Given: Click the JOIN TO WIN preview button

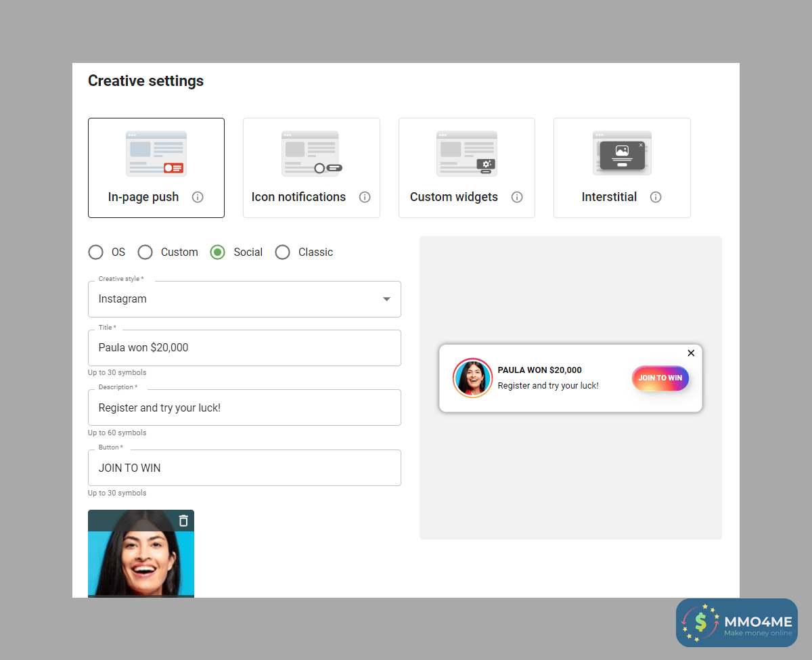Looking at the screenshot, I should pos(660,378).
